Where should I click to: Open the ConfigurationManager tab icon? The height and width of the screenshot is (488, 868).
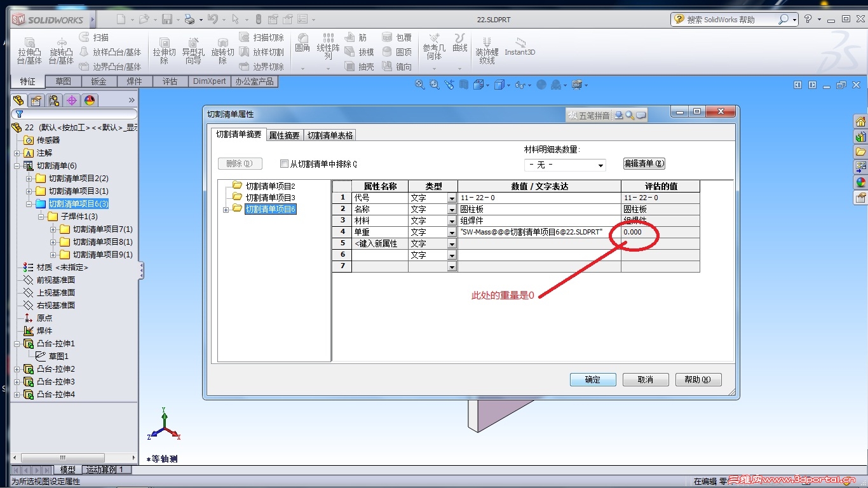pyautogui.click(x=54, y=100)
